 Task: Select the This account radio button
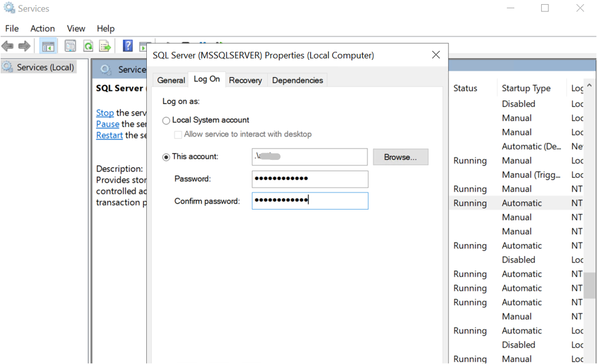(166, 157)
